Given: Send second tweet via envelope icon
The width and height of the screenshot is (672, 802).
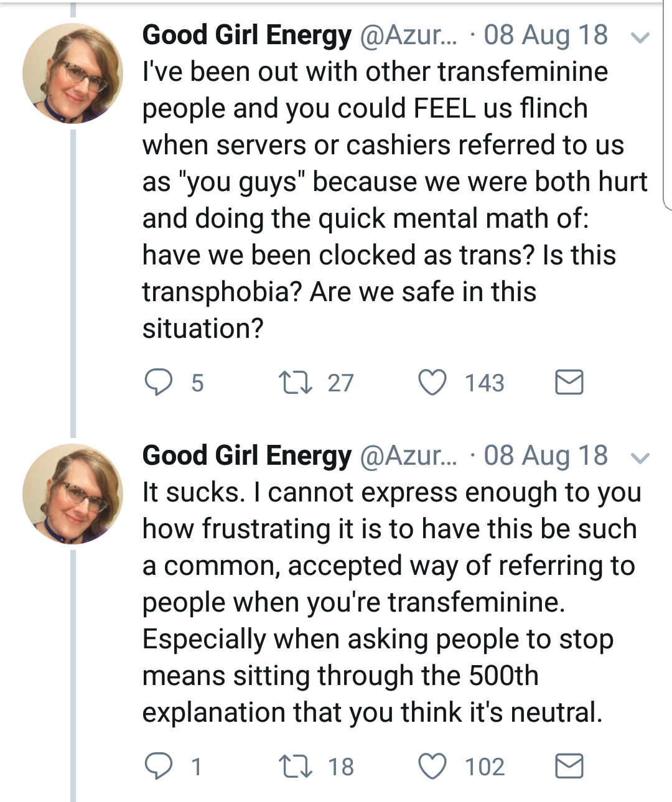Looking at the screenshot, I should point(569,766).
